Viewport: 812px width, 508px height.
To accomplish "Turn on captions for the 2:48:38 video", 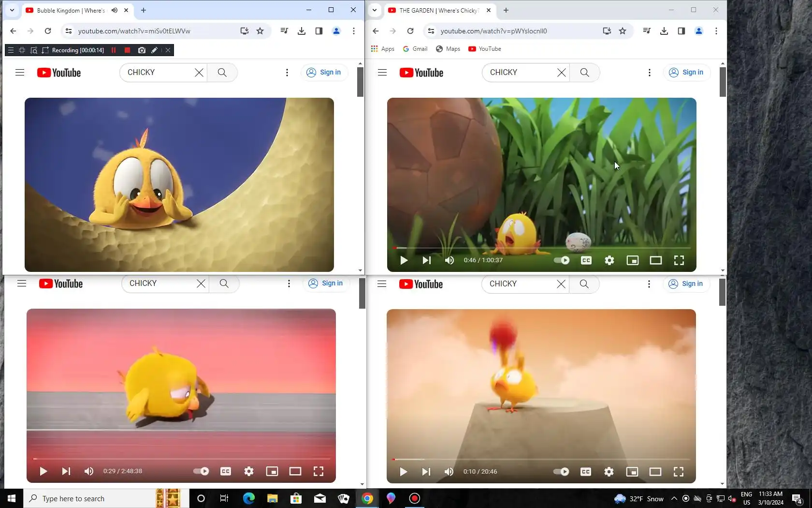I will pos(226,471).
